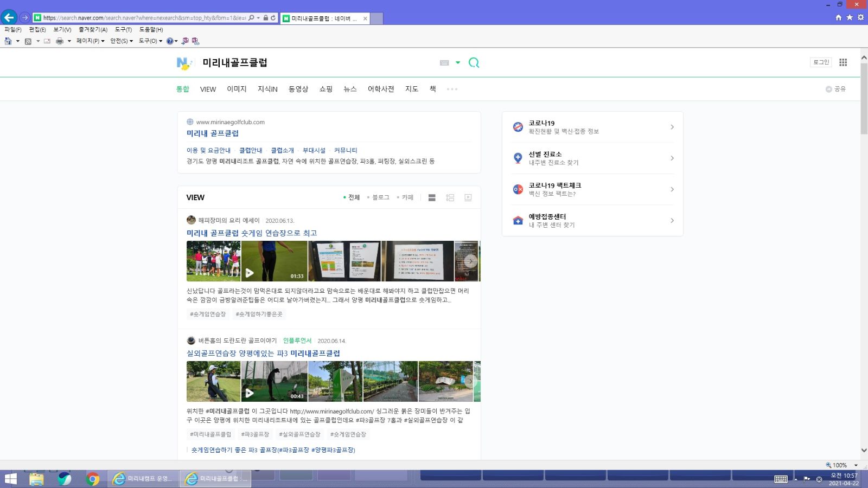Viewport: 868px width, 488px height.
Task: Expand the home button dropdown arrow
Action: coord(17,41)
